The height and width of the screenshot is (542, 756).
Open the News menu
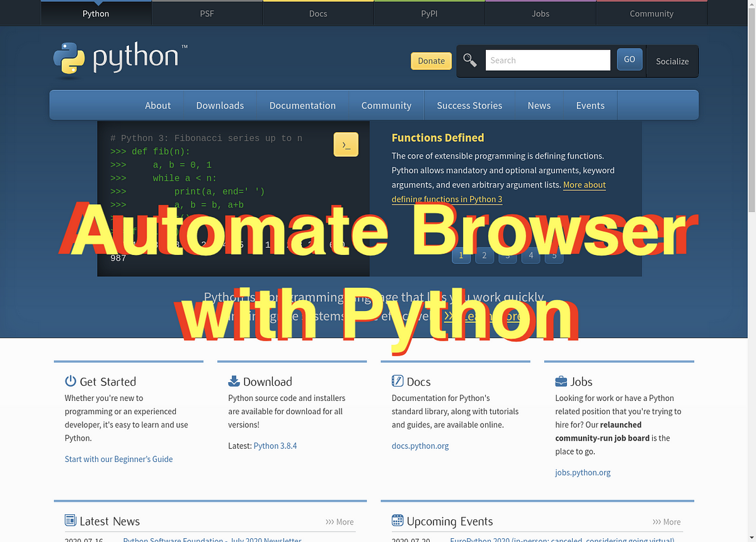click(539, 105)
